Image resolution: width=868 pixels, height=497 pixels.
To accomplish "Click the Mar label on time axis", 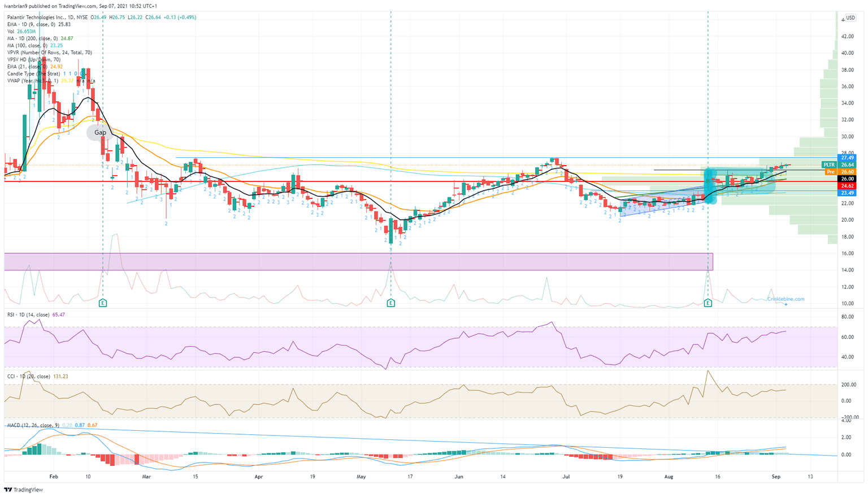I will click(x=146, y=477).
